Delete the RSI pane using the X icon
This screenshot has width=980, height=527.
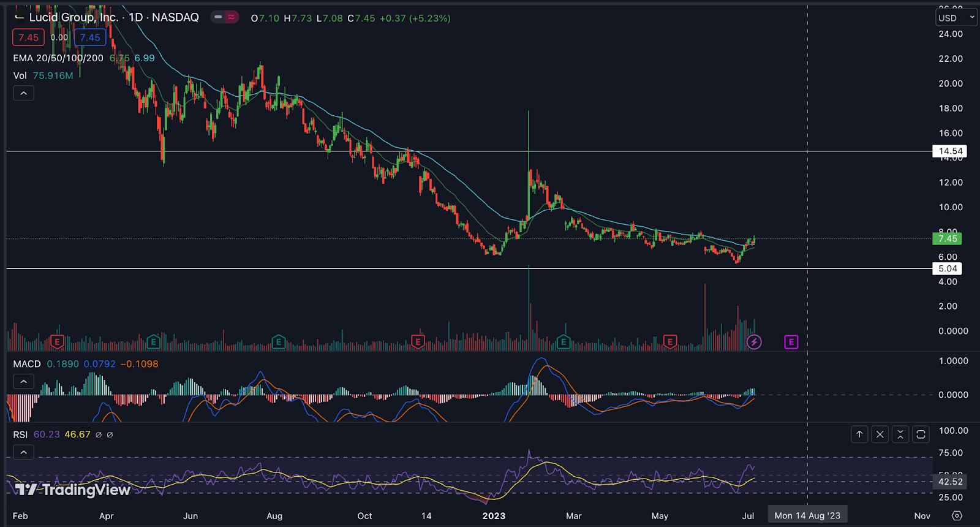pos(880,434)
